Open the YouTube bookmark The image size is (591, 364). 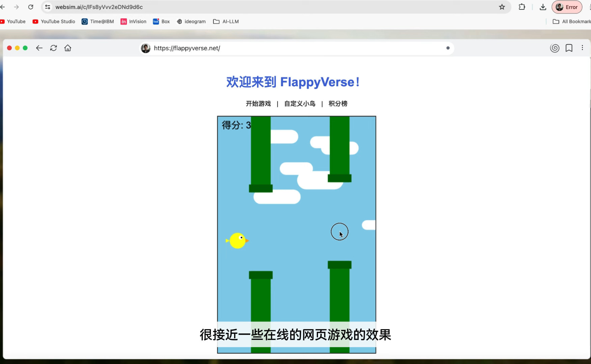13,22
